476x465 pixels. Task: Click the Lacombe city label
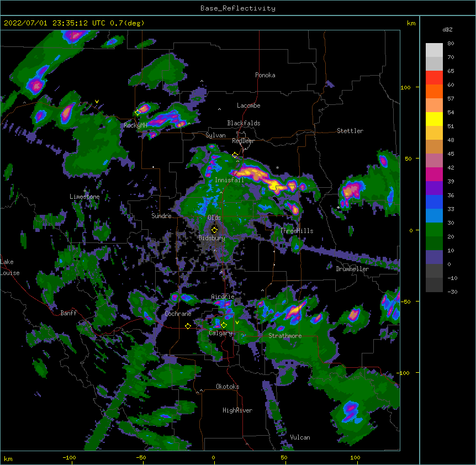click(x=248, y=105)
